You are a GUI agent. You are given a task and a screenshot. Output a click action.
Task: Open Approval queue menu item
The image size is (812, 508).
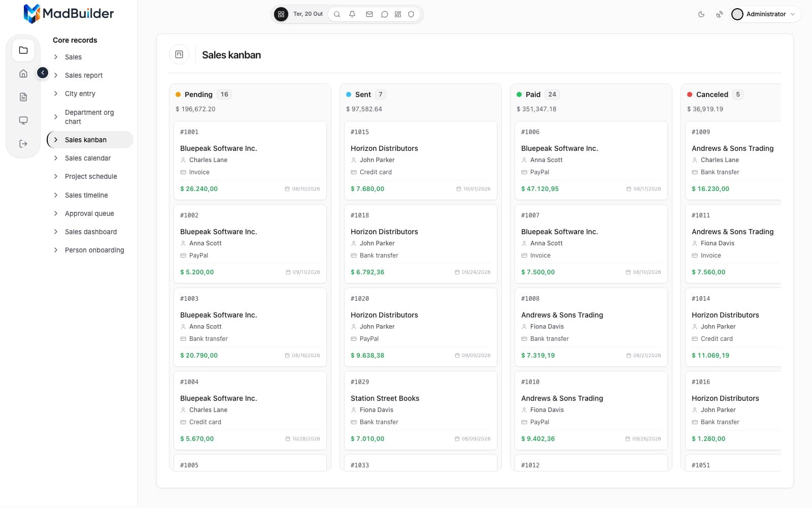coord(90,213)
